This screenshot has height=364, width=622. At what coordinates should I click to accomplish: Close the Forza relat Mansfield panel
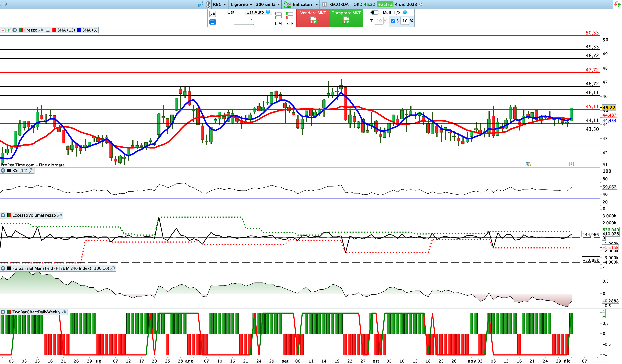[x=3, y=268]
